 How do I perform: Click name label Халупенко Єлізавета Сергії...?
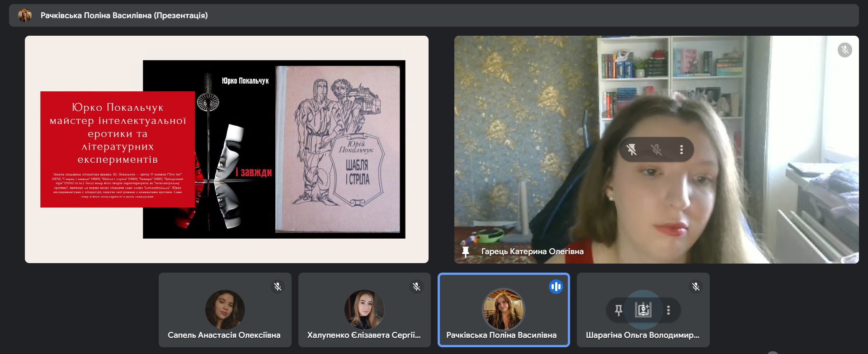pos(364,335)
